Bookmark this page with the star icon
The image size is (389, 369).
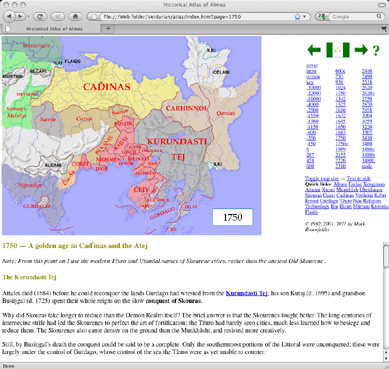point(297,16)
